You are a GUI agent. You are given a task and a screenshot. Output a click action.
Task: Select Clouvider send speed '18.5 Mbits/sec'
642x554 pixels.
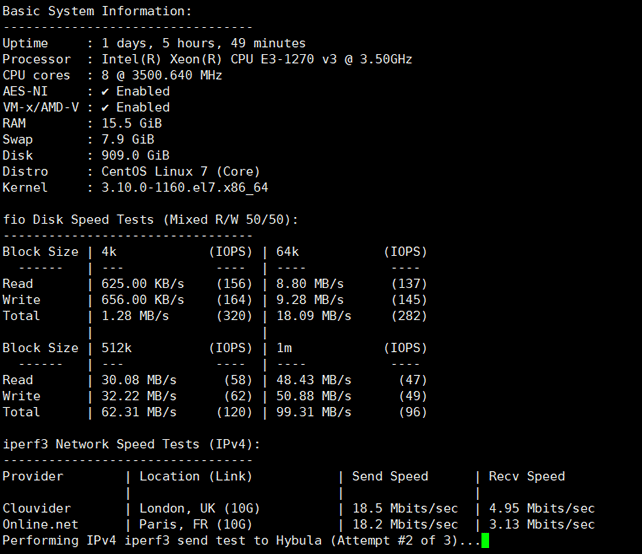[x=405, y=509]
